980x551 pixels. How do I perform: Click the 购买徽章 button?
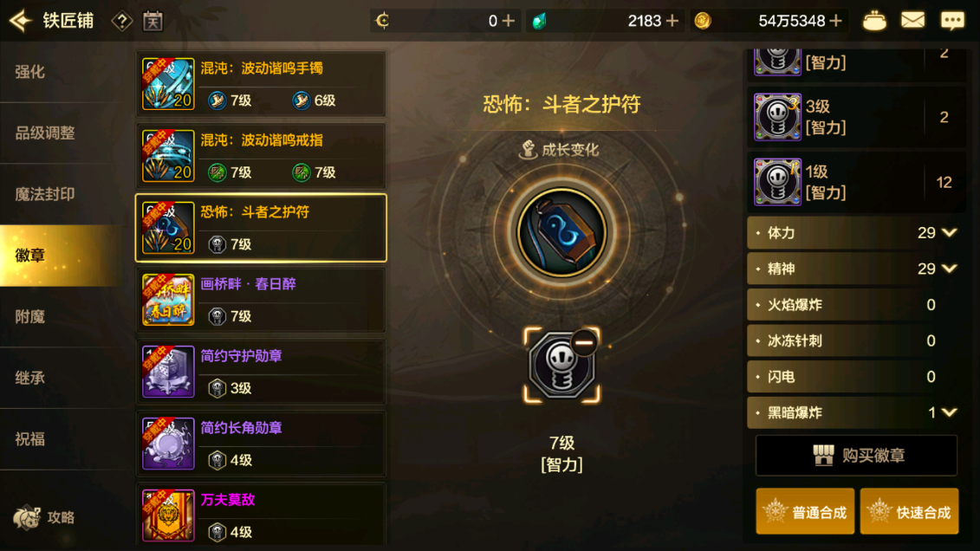pyautogui.click(x=856, y=456)
